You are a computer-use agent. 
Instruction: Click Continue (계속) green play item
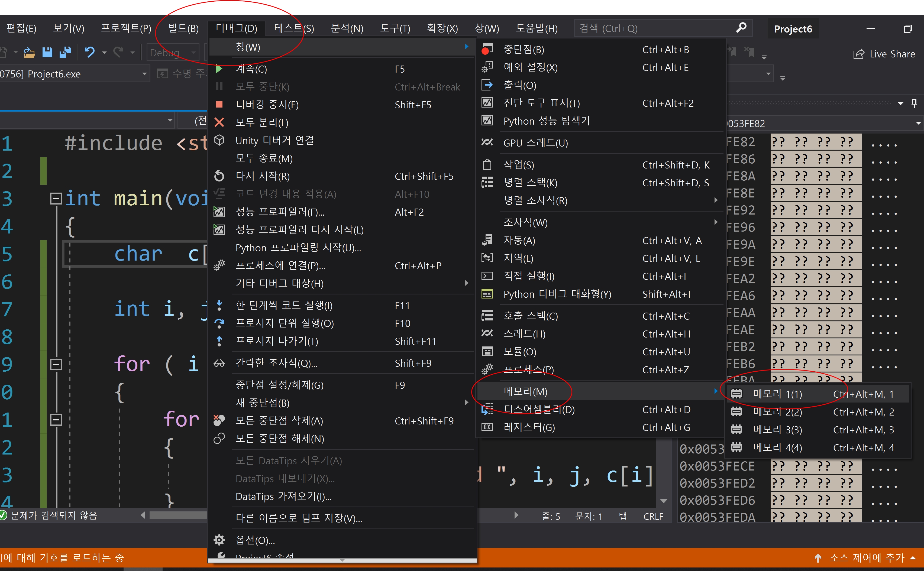[x=342, y=69]
